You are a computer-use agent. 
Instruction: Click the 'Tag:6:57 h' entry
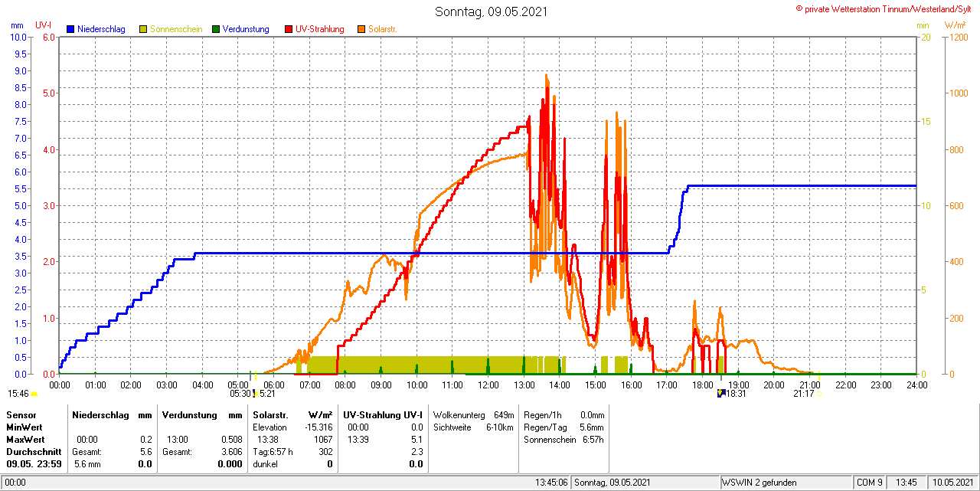(273, 452)
